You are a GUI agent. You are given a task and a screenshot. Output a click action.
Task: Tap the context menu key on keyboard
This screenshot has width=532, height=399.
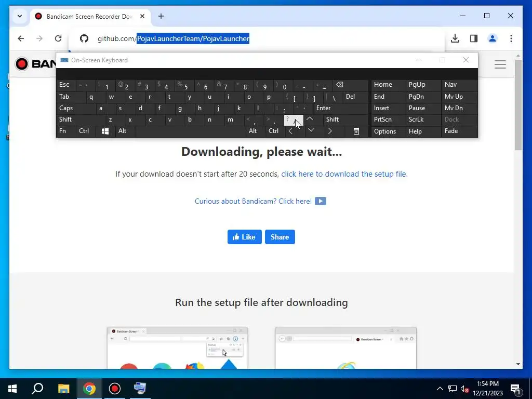pyautogui.click(x=356, y=131)
